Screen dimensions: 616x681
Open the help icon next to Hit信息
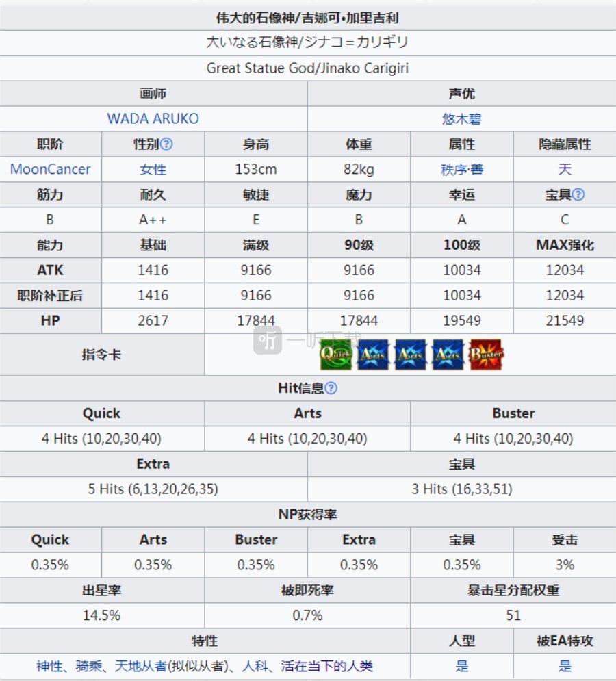[x=331, y=388]
